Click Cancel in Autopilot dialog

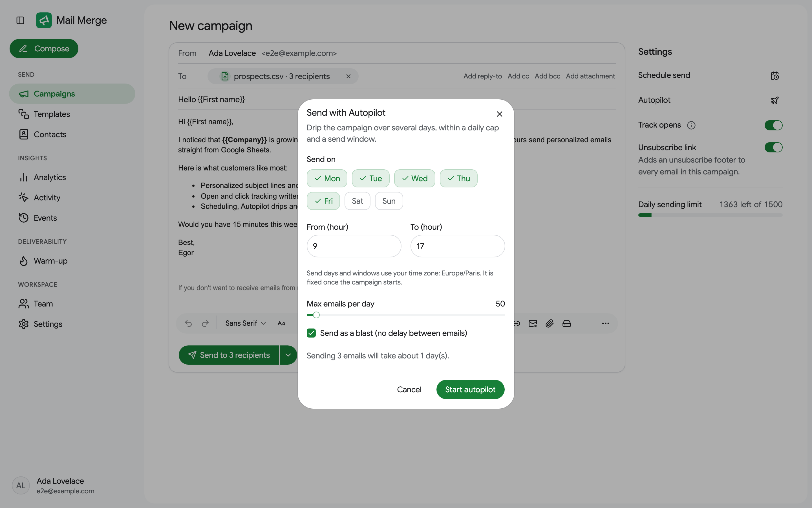pyautogui.click(x=409, y=389)
